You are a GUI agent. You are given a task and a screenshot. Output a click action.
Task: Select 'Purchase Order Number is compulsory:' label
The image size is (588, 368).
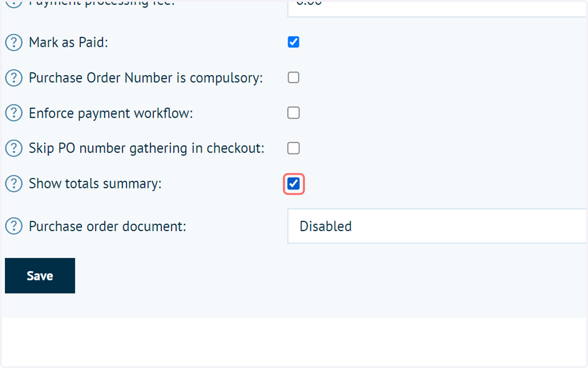[x=146, y=78]
